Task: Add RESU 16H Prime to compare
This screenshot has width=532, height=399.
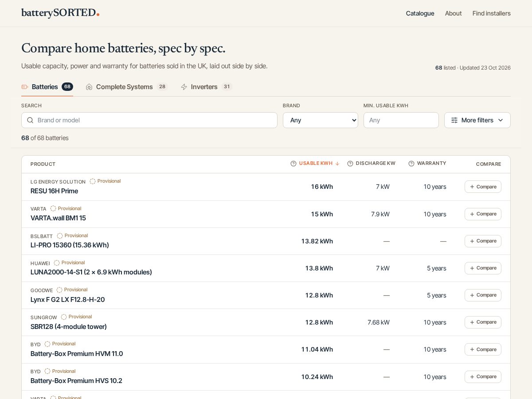Action: (x=483, y=187)
